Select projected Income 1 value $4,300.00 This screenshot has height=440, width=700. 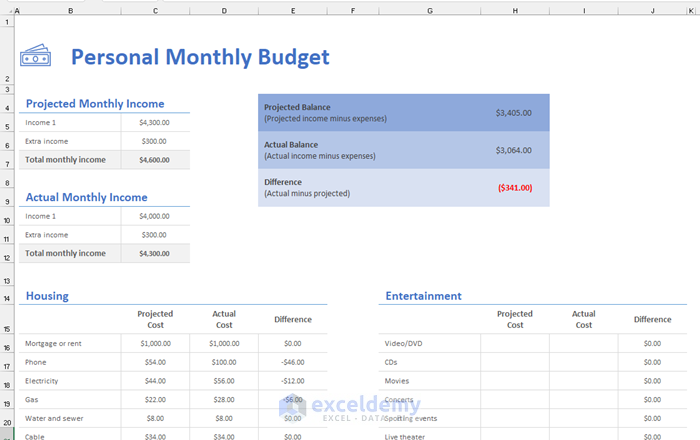pyautogui.click(x=154, y=122)
